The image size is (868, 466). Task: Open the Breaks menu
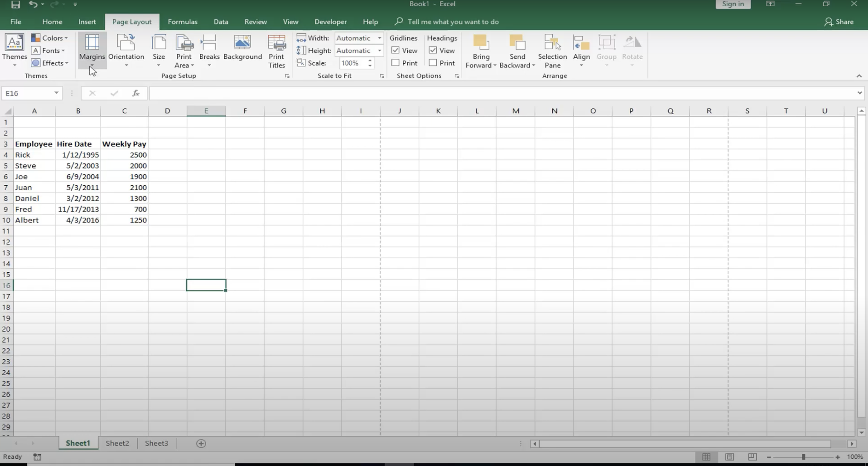tap(209, 51)
